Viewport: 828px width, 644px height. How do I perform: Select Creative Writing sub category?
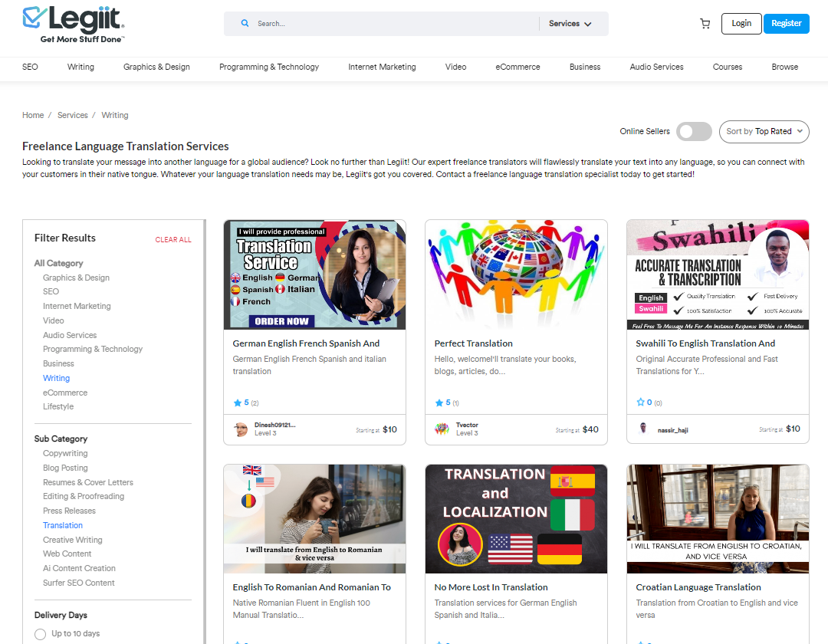(73, 540)
